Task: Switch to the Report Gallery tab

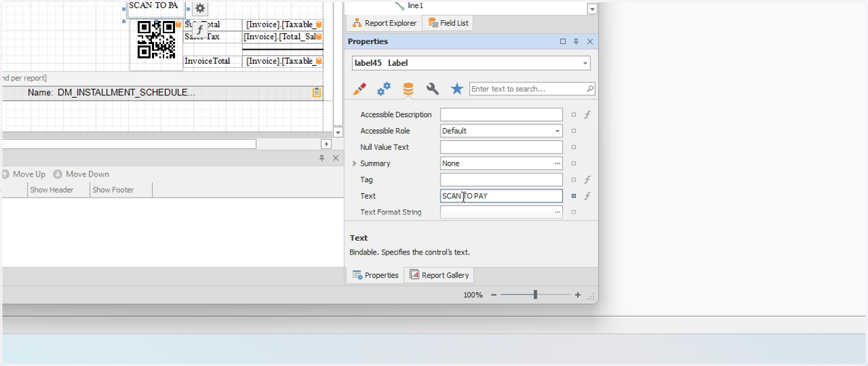Action: pyautogui.click(x=440, y=275)
